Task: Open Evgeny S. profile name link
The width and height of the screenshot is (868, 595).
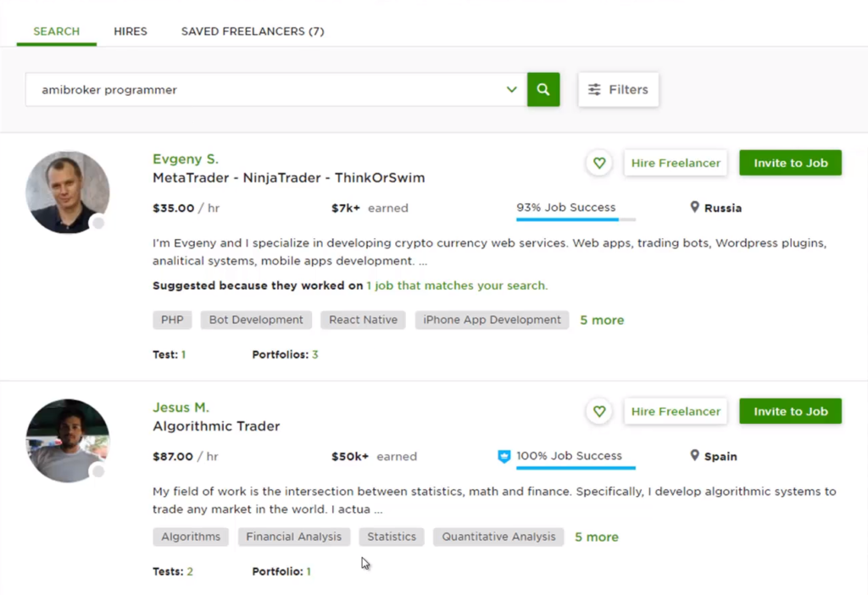Action: click(x=186, y=159)
